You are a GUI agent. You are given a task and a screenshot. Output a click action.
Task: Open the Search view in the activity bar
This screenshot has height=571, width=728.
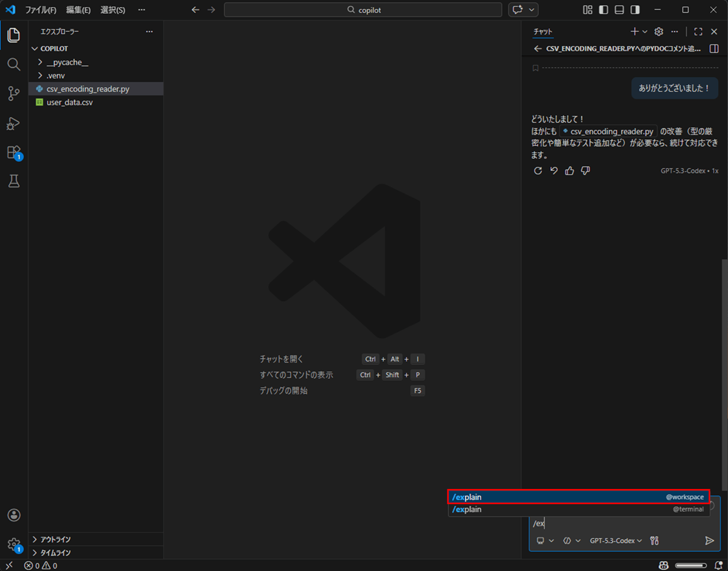pos(13,64)
